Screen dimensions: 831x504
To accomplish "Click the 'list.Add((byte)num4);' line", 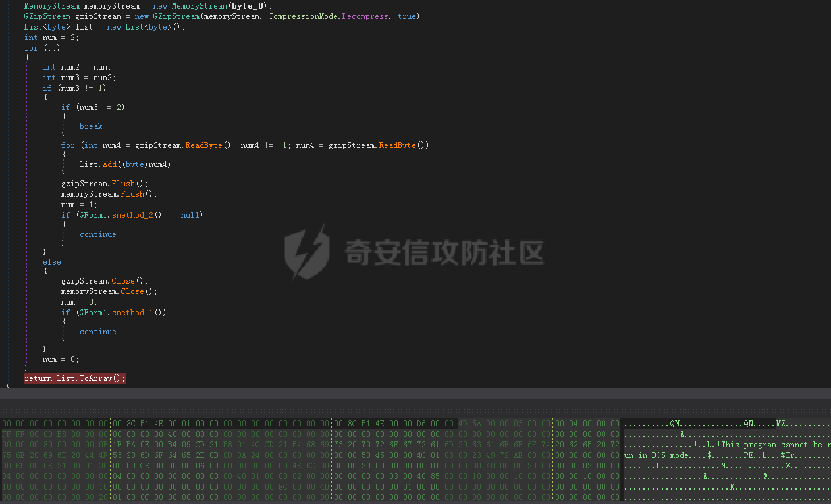I will (128, 164).
